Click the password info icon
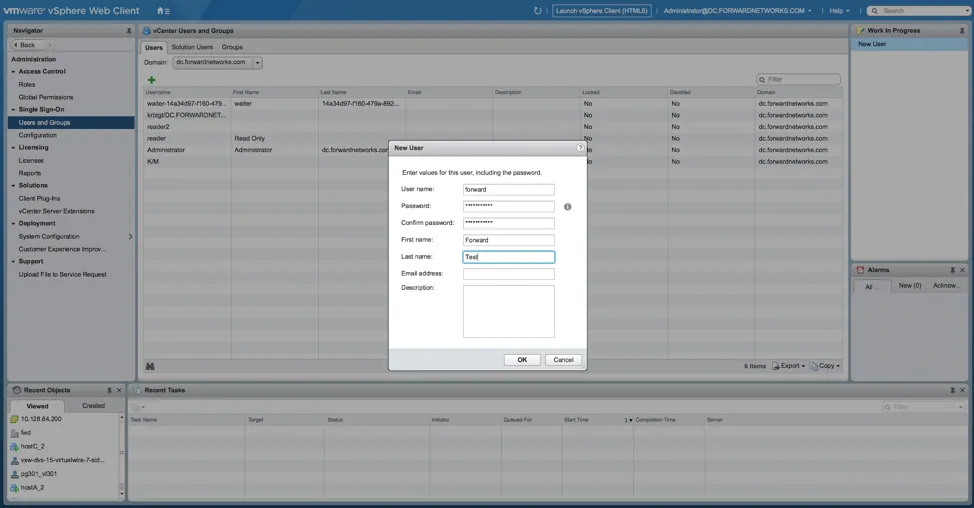Viewport: 974px width, 508px height. point(567,207)
